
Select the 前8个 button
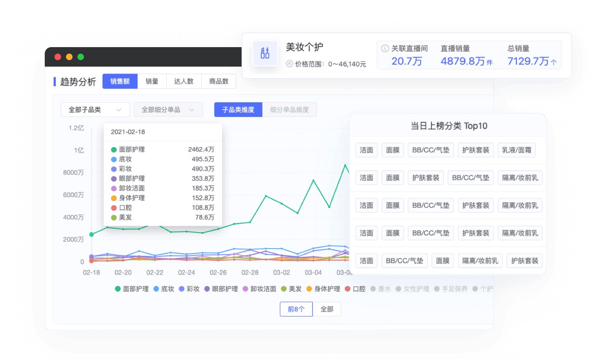tap(296, 309)
